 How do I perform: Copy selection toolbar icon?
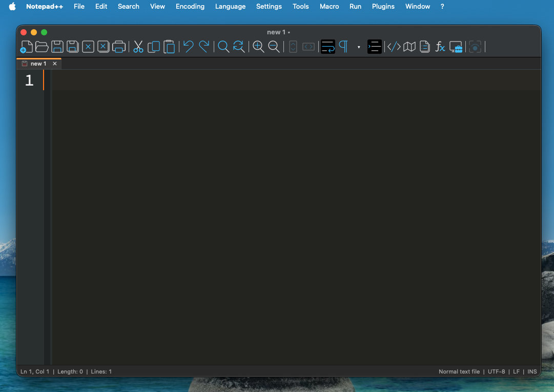tap(154, 47)
